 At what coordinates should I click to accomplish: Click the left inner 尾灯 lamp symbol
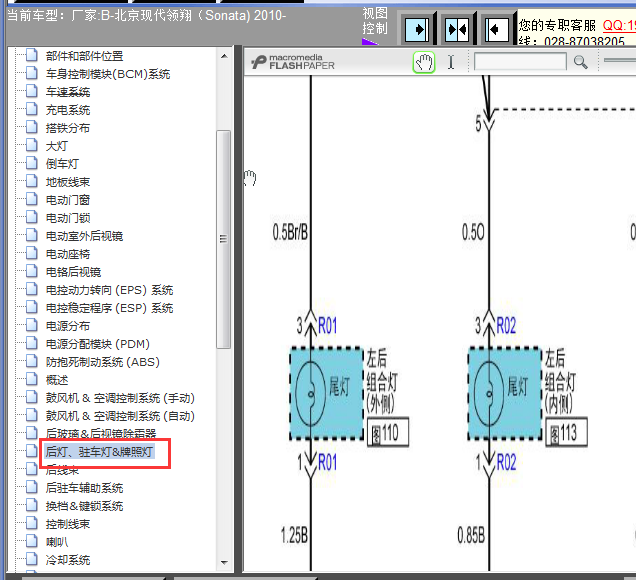pos(489,393)
